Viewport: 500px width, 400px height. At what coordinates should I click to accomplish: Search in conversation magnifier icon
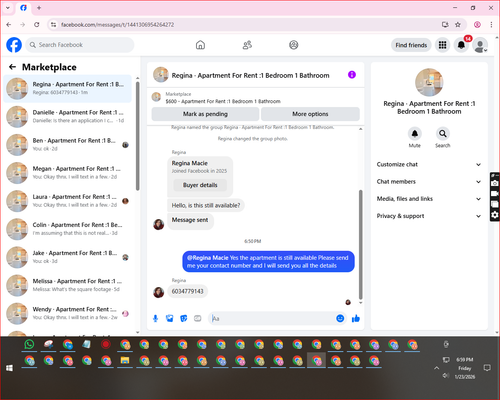pyautogui.click(x=443, y=134)
